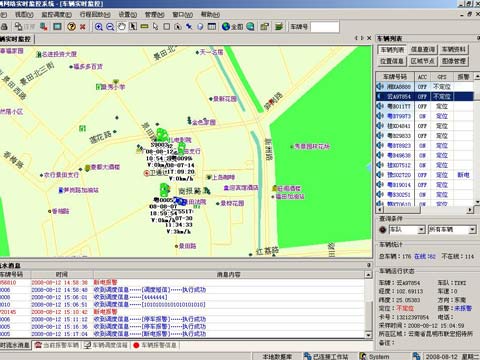Close the map panel with the X button
The width and height of the screenshot is (480, 360).
pyautogui.click(x=369, y=38)
